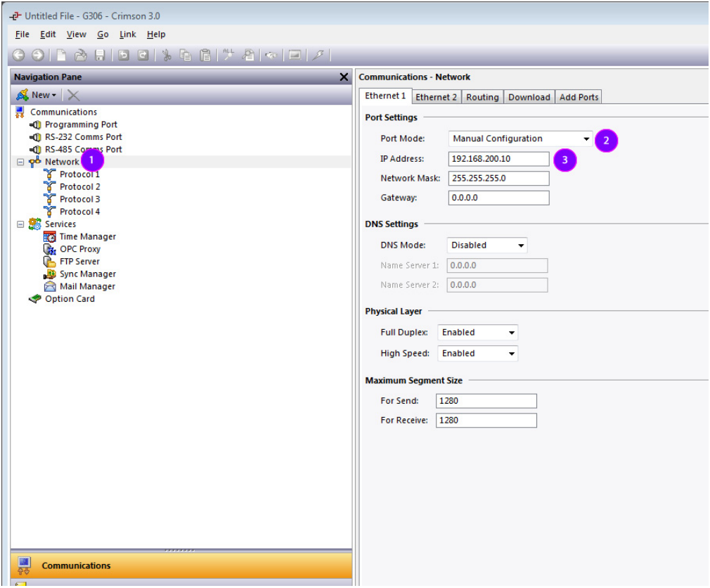Create a new file from the toolbar
This screenshot has height=588, width=710.
[61, 56]
